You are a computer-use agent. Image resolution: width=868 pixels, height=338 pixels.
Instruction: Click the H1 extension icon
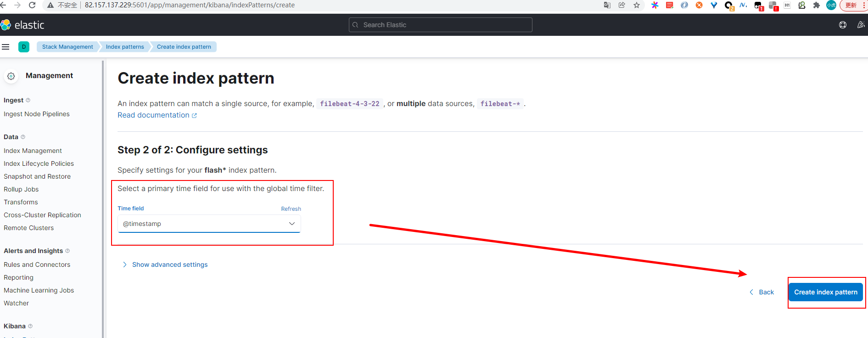pyautogui.click(x=787, y=5)
